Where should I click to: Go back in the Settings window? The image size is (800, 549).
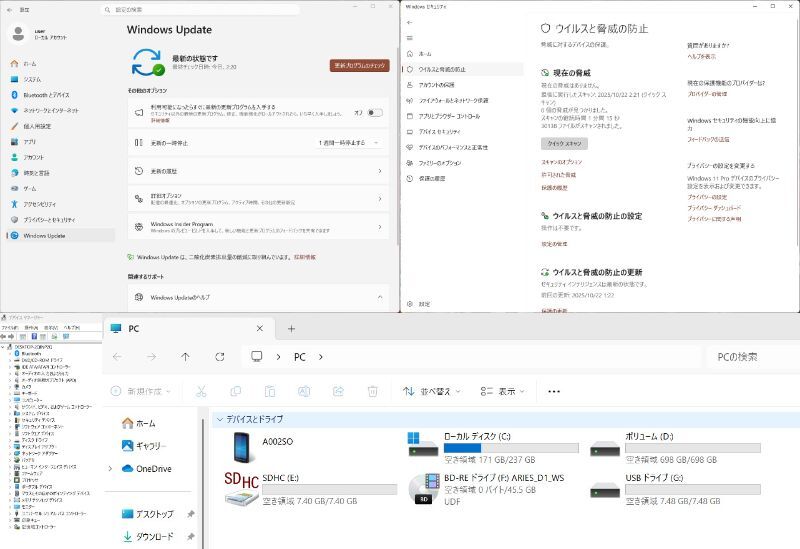point(9,10)
